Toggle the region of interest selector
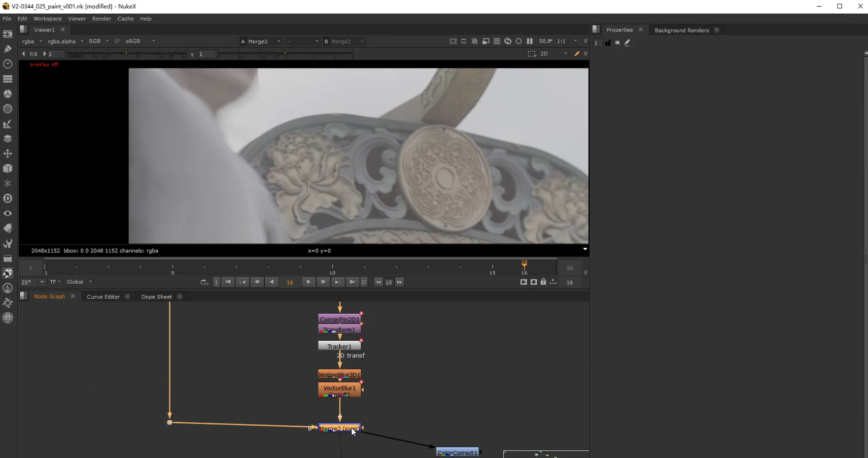 (532, 54)
